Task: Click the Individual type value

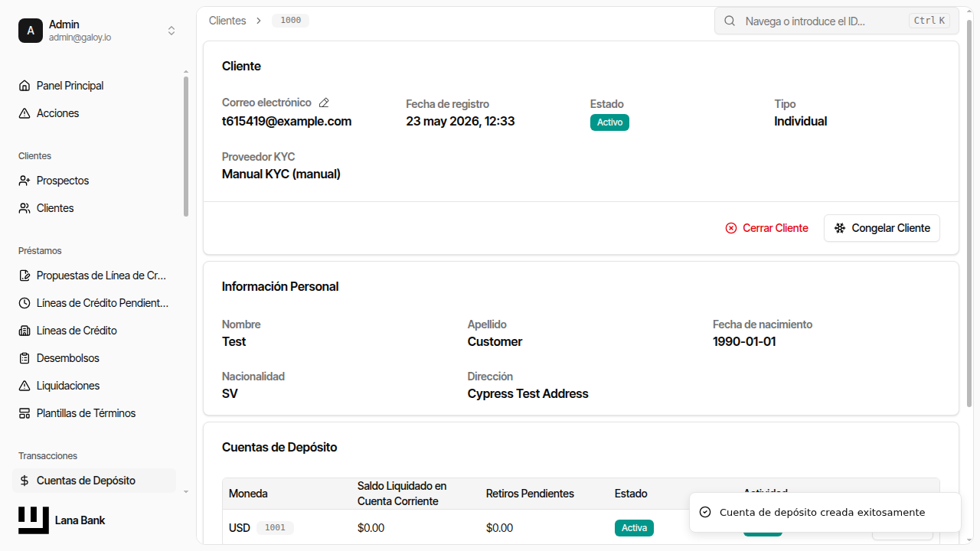Action: (800, 121)
